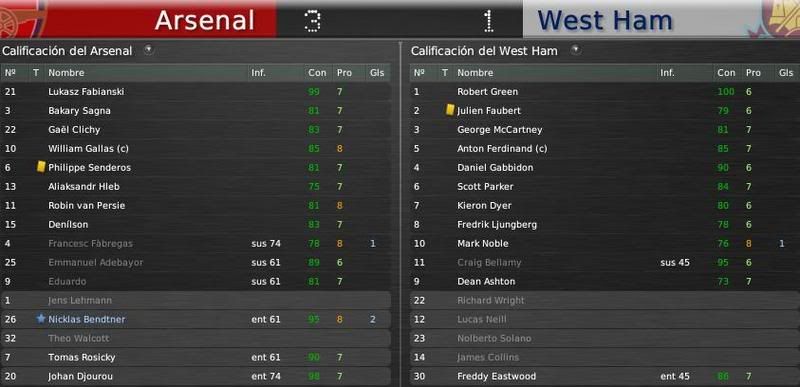
Task: Click the Arsenal club crest
Action: (19, 19)
